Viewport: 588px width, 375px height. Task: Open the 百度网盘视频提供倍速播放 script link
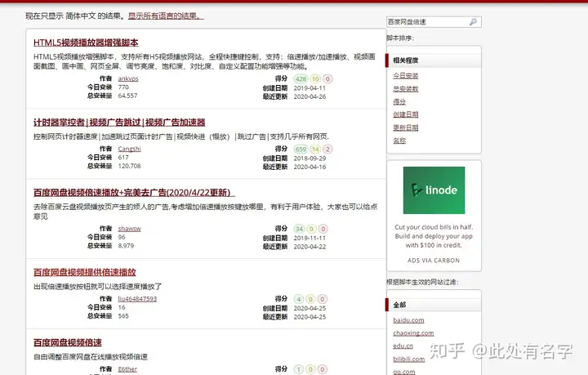pyautogui.click(x=85, y=273)
